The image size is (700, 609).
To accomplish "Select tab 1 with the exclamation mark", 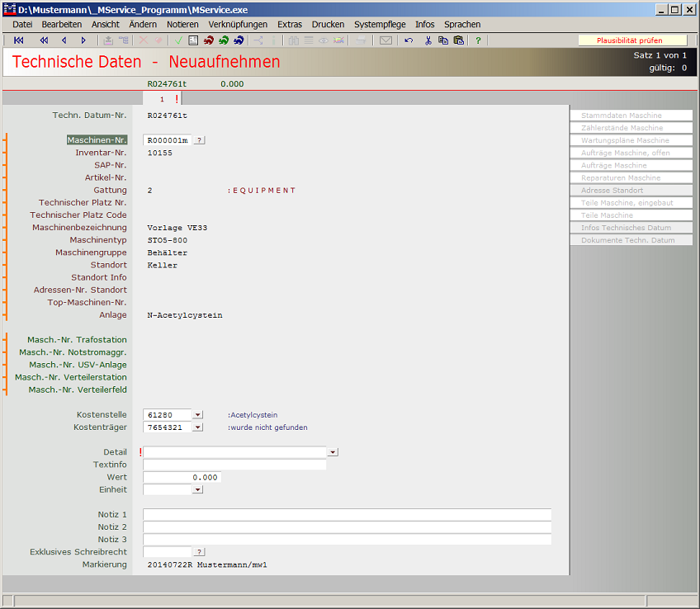I will pyautogui.click(x=168, y=99).
